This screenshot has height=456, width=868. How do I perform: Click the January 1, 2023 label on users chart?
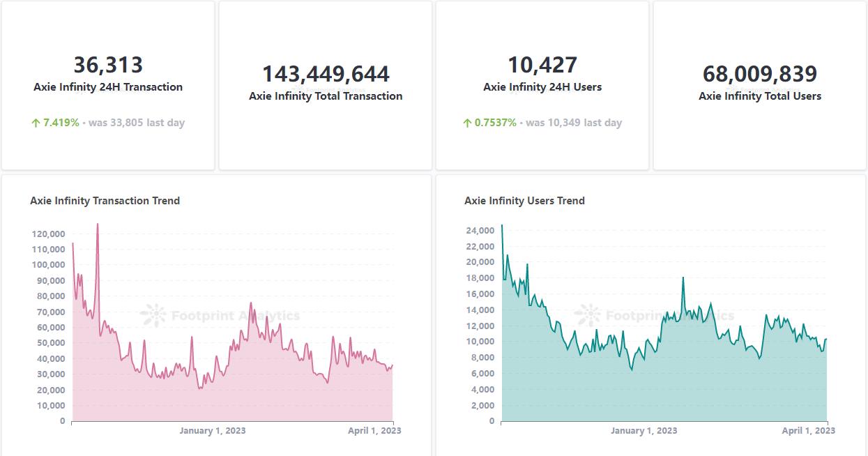click(x=644, y=431)
